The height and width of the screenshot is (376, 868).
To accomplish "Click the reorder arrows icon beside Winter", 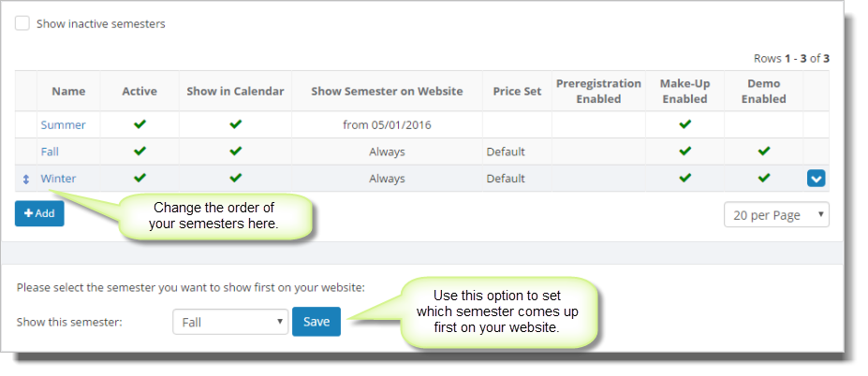I will [x=25, y=180].
